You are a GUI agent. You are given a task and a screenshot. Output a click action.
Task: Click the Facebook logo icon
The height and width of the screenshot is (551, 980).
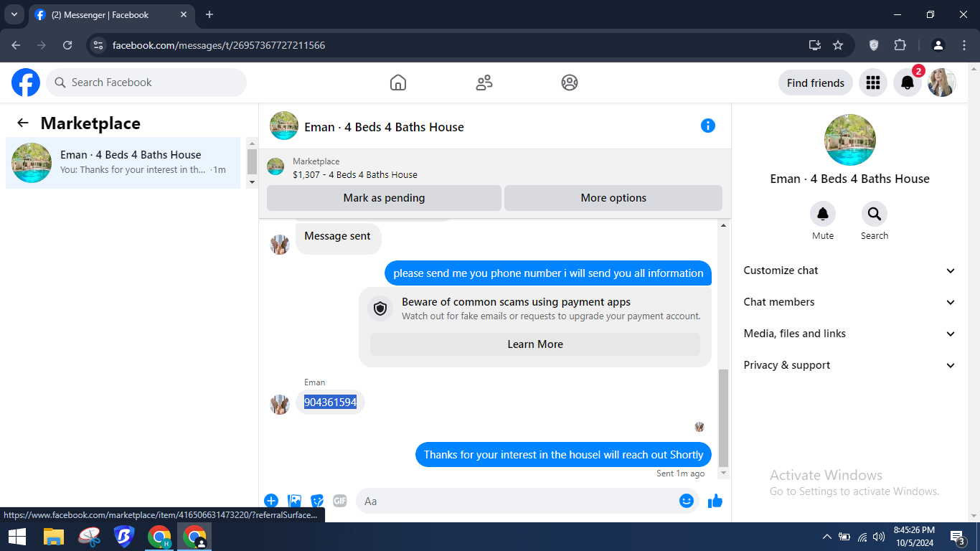(x=26, y=83)
